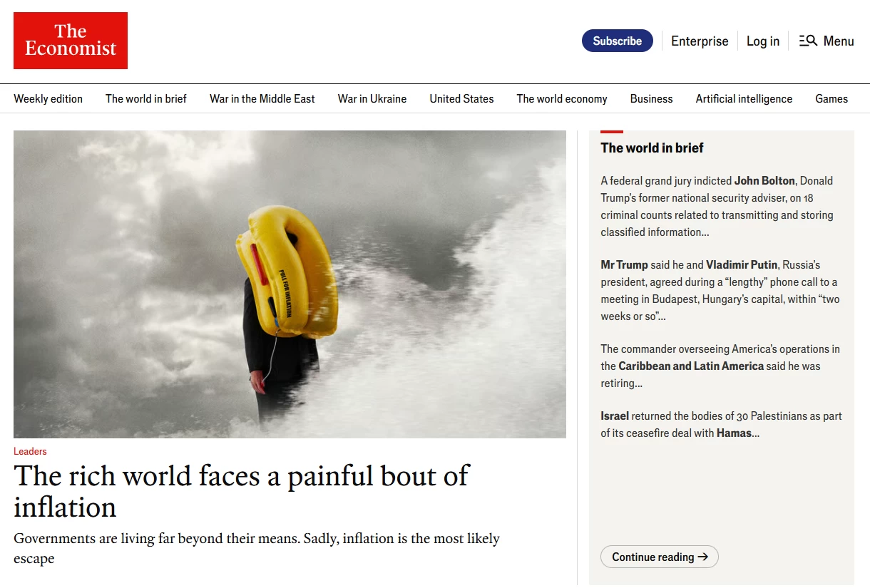This screenshot has height=588, width=870.
Task: Click The world in brief sidebar heading
Action: point(652,148)
